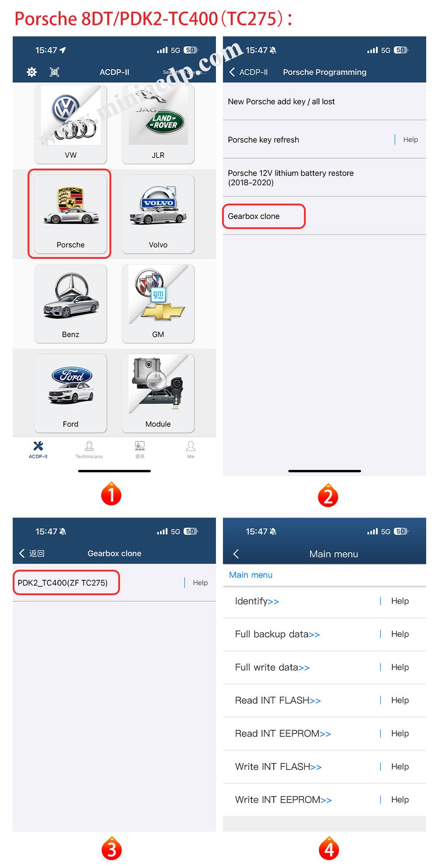438x868 pixels.
Task: Open the Volvo brand tile
Action: click(158, 214)
